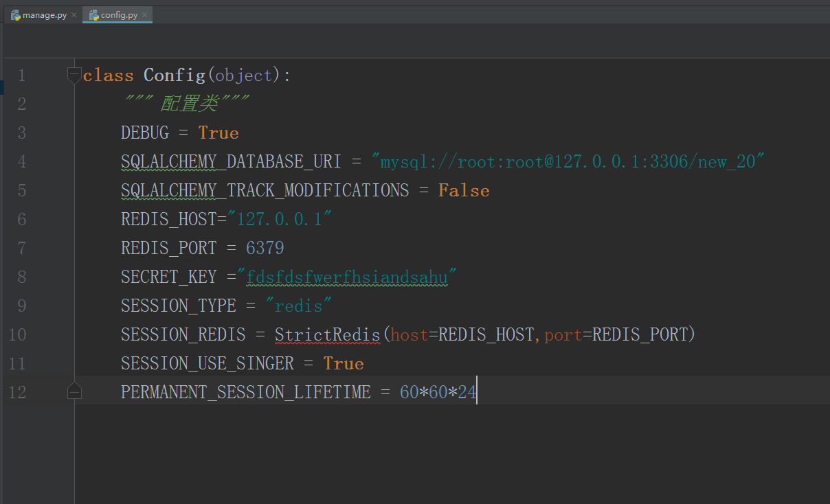This screenshot has height=504, width=830.
Task: Click the True value of DEBUG
Action: click(218, 133)
